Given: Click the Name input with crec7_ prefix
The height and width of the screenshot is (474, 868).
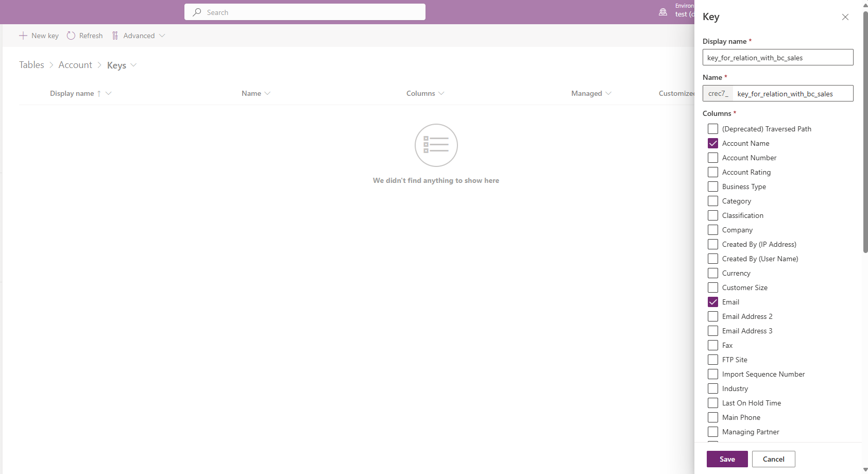Looking at the screenshot, I should (x=778, y=93).
